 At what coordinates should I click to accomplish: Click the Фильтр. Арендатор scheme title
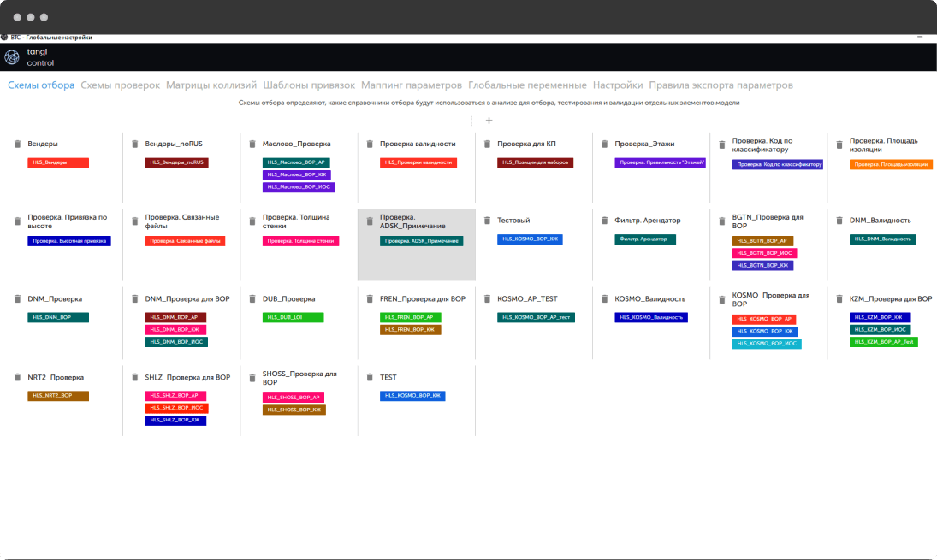coord(647,221)
